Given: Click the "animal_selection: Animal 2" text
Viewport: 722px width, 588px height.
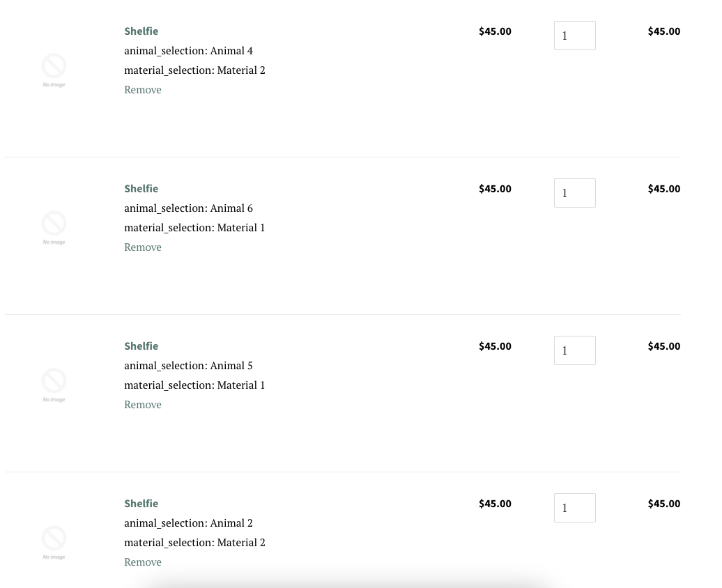Looking at the screenshot, I should coord(188,523).
